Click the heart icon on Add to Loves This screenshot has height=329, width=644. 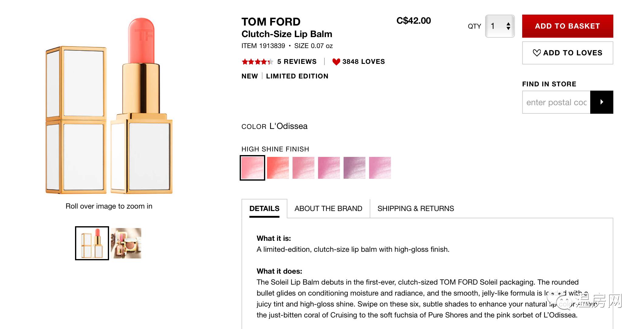click(x=537, y=53)
